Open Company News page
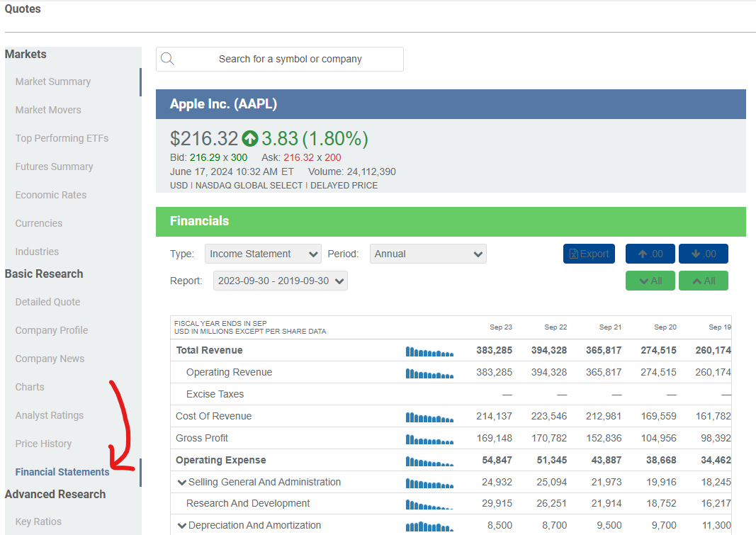Screen dimensions: 756x535 50,359
